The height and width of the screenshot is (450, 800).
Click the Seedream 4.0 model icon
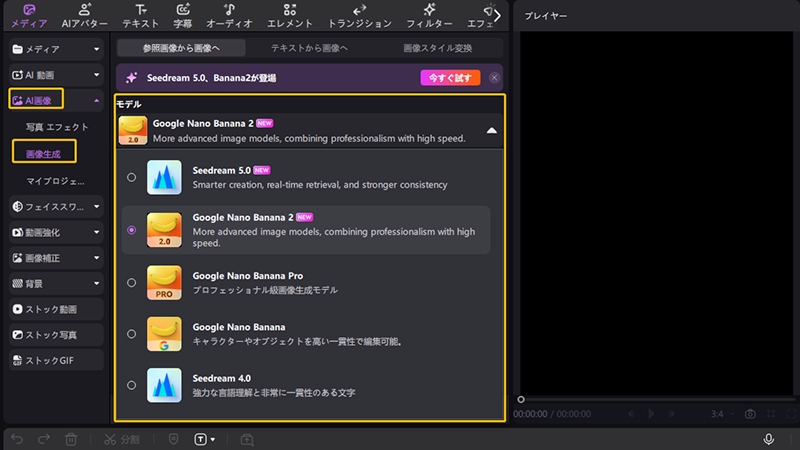[164, 385]
